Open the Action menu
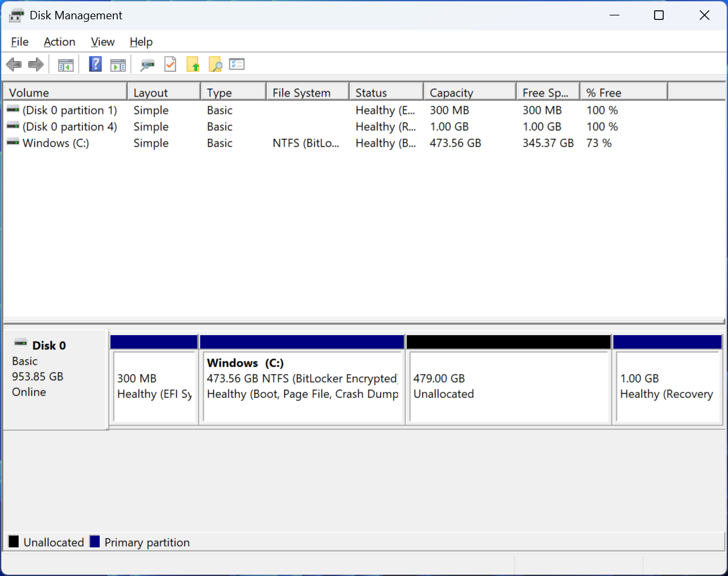This screenshot has width=728, height=576. [59, 42]
